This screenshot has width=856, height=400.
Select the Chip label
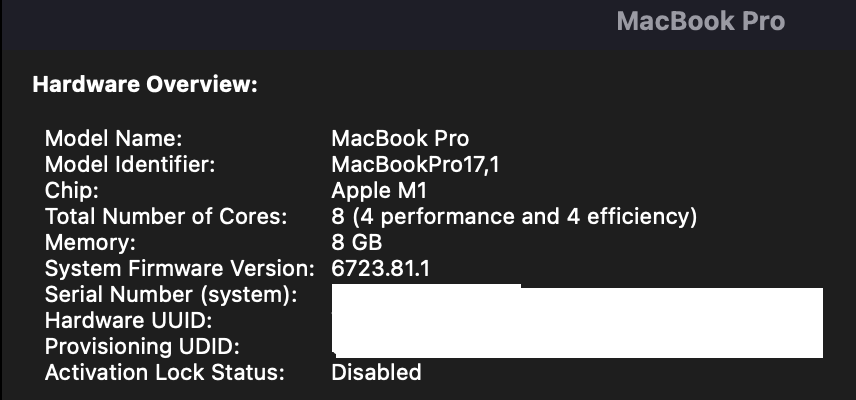tap(72, 190)
